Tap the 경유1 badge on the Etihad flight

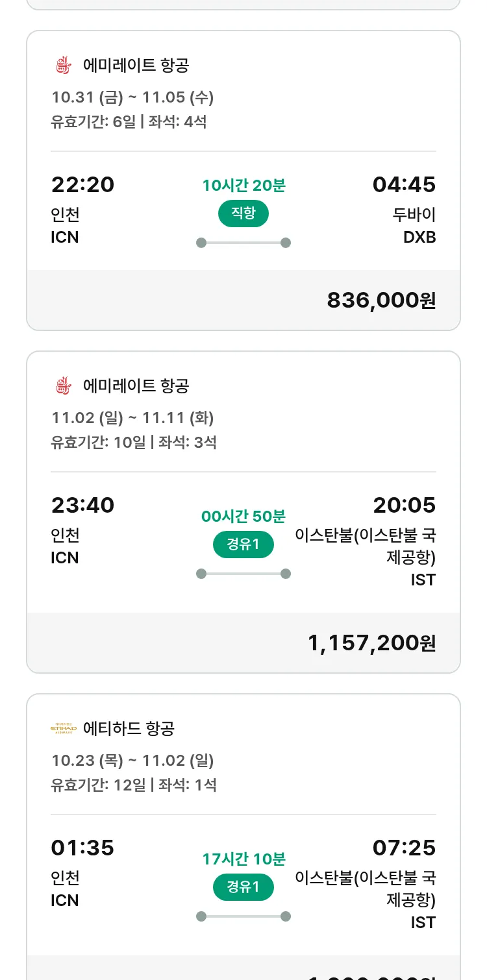click(243, 887)
